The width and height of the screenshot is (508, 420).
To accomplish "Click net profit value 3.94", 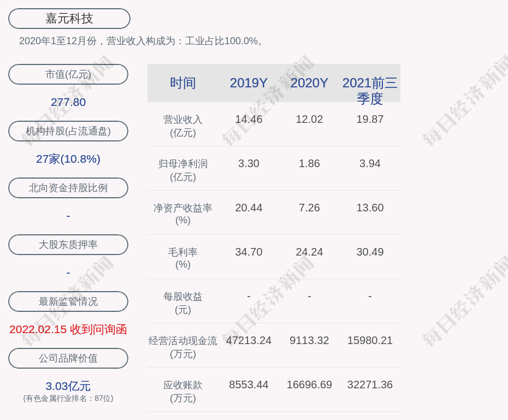I will click(370, 163).
